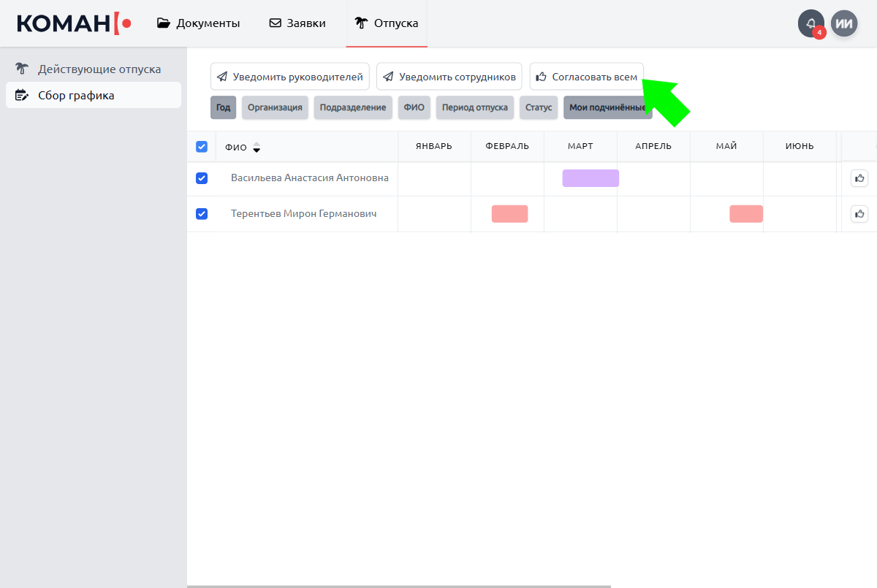Uncheck the Терентьев Мирон Германович row

(x=202, y=214)
